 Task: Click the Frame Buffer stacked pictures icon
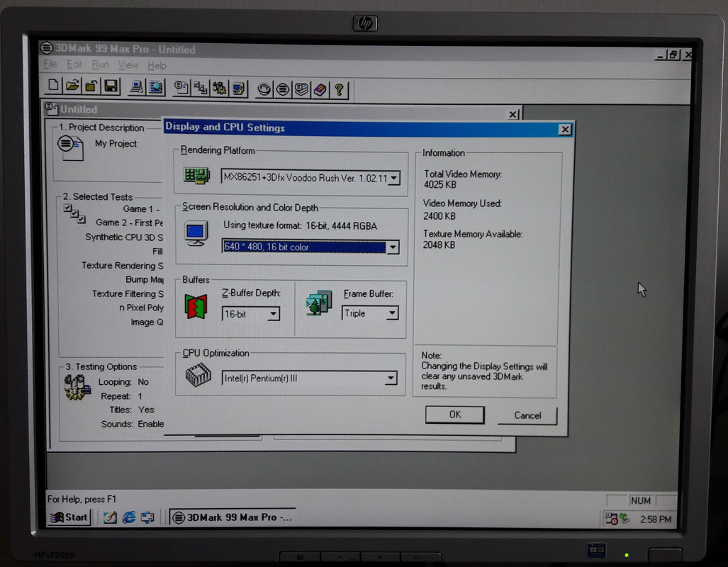319,303
